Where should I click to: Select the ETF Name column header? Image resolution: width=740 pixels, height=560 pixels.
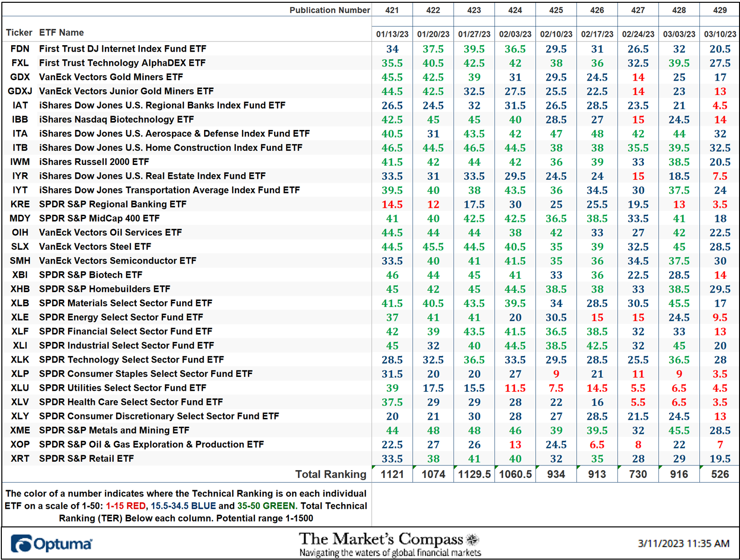(62, 33)
